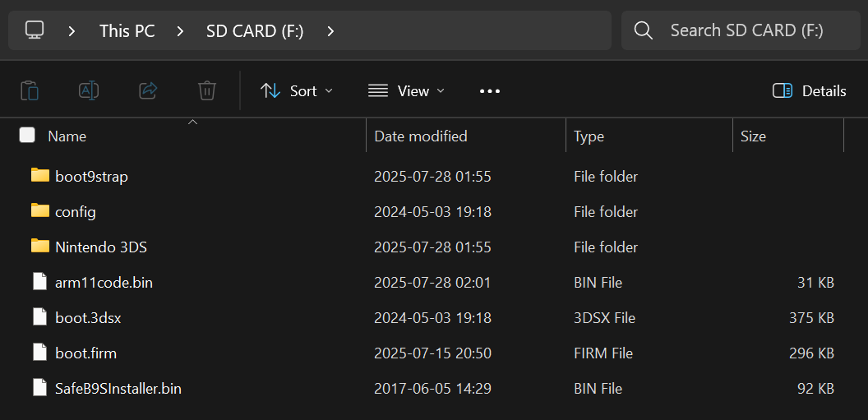Click the computer monitor icon in address bar
The height and width of the screenshot is (420, 868).
[x=35, y=30]
